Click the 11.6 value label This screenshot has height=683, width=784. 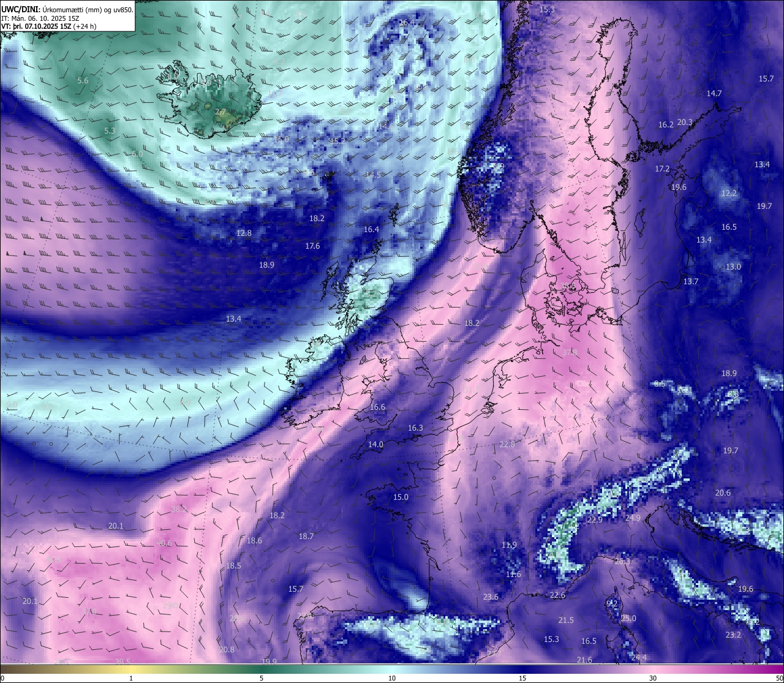point(513,575)
